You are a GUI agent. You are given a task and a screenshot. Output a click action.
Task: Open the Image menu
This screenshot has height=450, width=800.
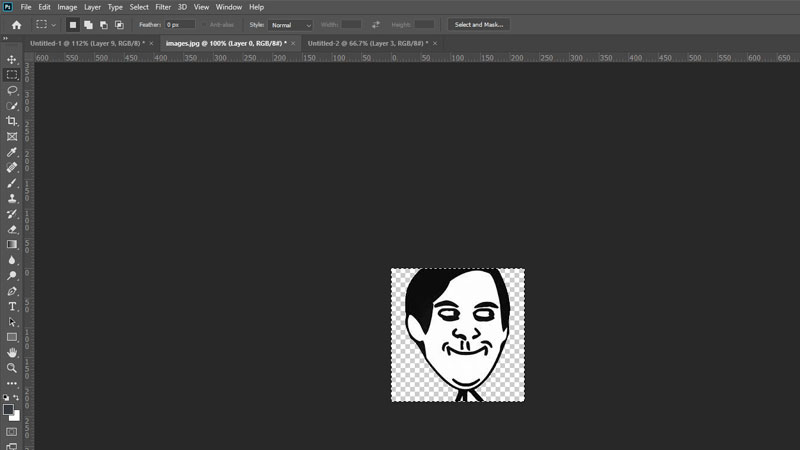click(67, 7)
